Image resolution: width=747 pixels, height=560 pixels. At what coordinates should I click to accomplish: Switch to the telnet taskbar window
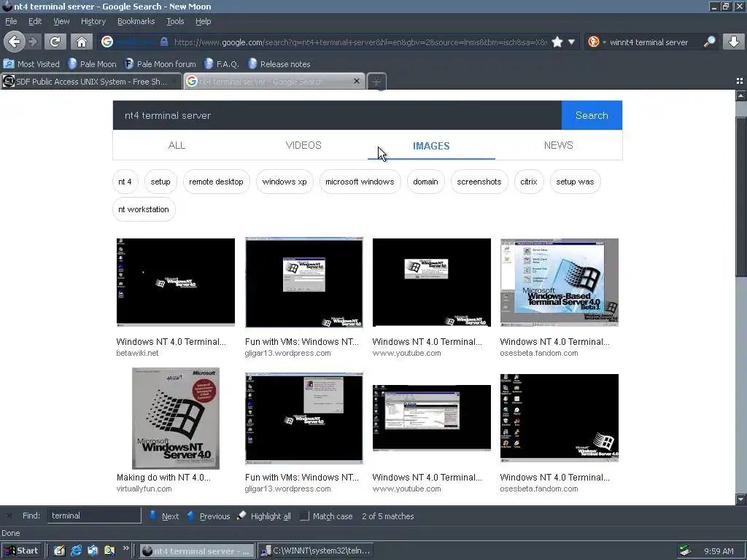[x=315, y=551]
